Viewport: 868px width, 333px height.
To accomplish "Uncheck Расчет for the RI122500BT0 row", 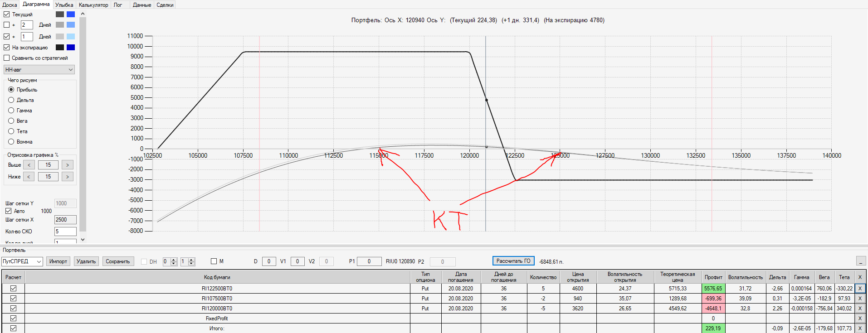I will tap(14, 289).
